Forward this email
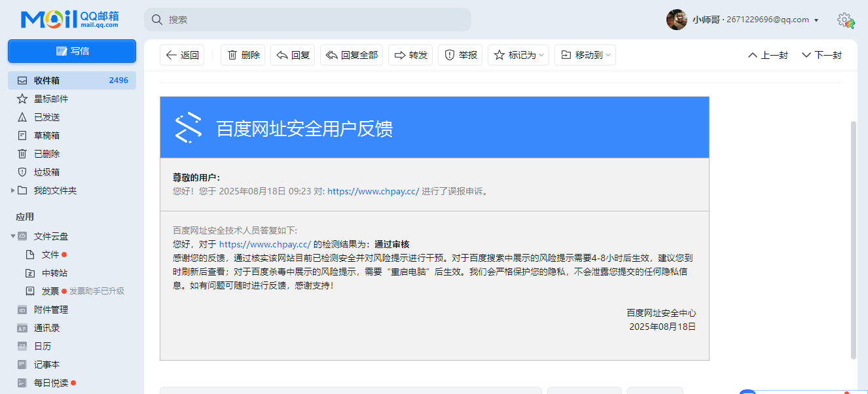Screen dimensions: 868x394 coord(410,55)
